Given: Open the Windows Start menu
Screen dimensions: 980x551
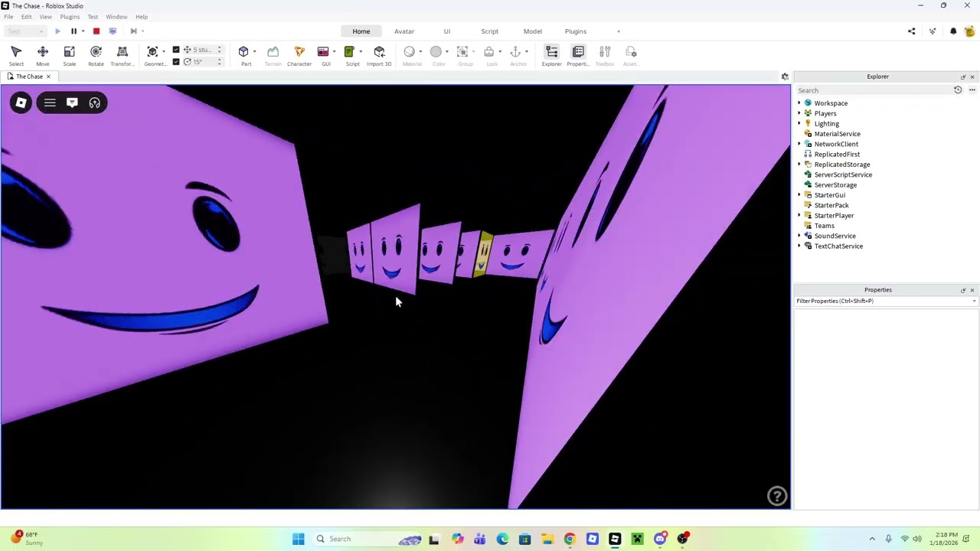Looking at the screenshot, I should pos(299,539).
